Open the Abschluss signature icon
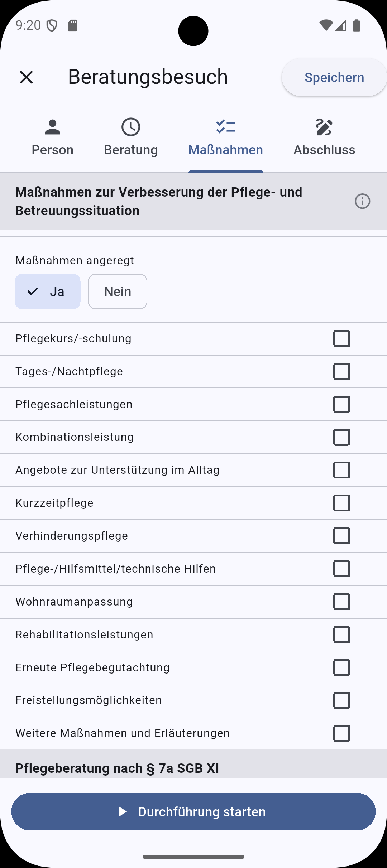 tap(324, 127)
